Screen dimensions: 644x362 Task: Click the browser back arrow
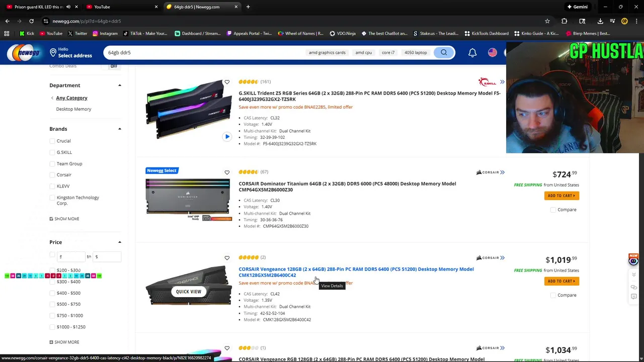7,21
